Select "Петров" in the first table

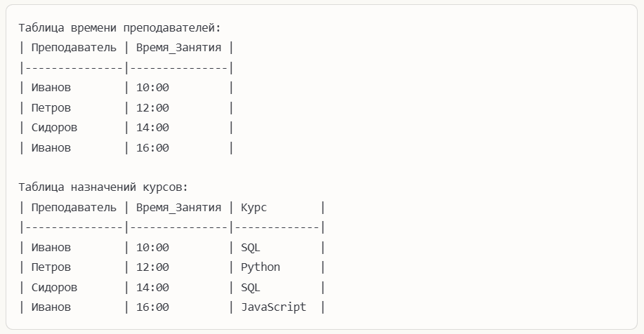(x=51, y=108)
